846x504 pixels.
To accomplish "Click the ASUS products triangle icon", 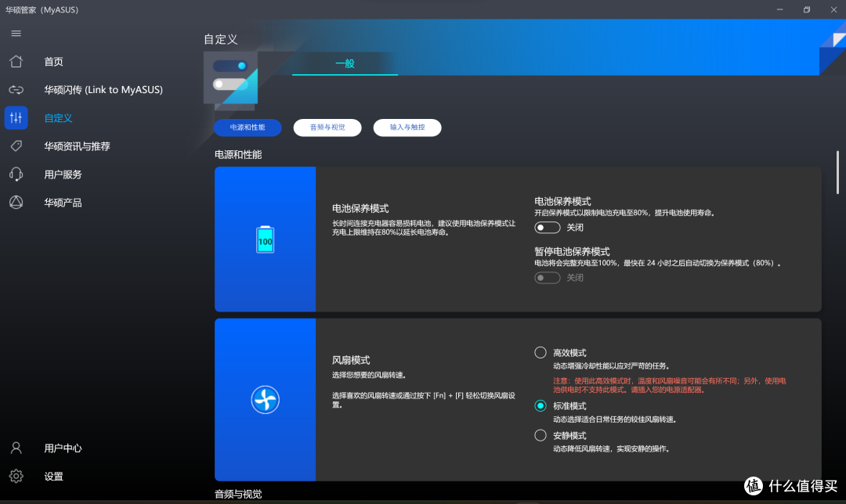I will point(16,202).
